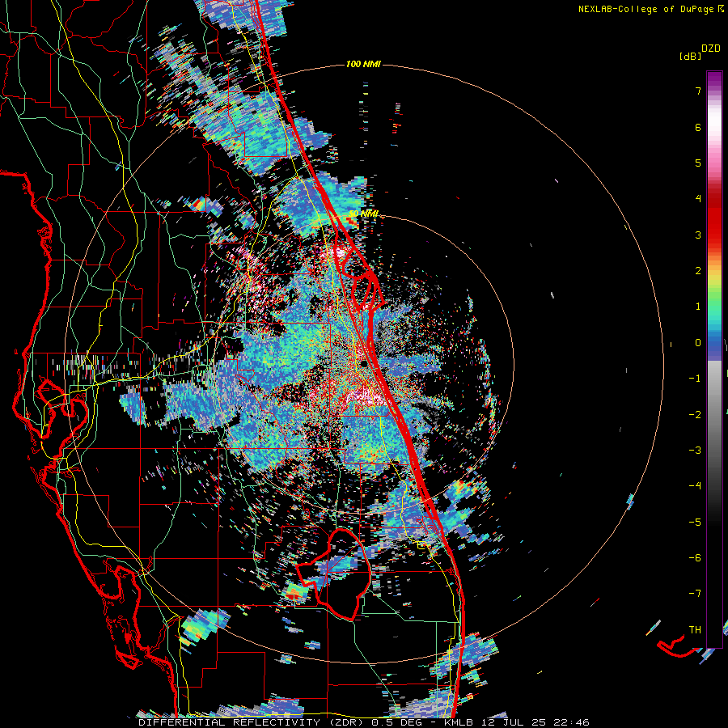Click the 5 value on the color scale

[x=698, y=163]
